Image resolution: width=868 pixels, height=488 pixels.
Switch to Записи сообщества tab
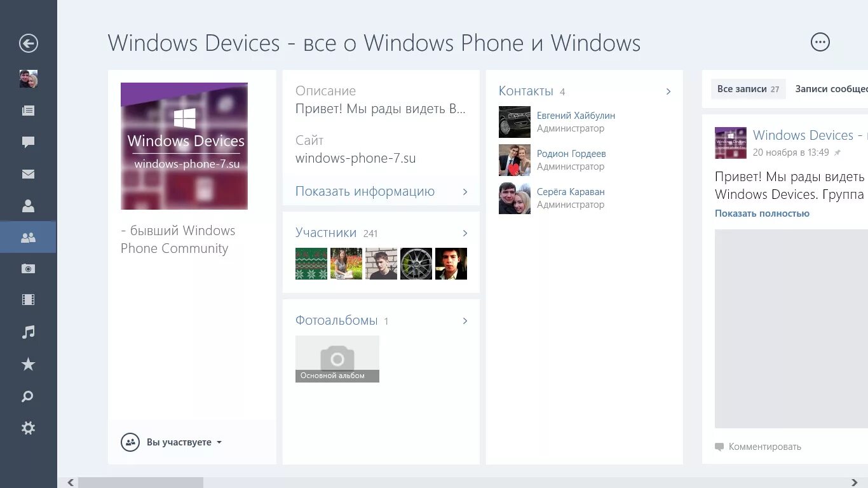831,90
